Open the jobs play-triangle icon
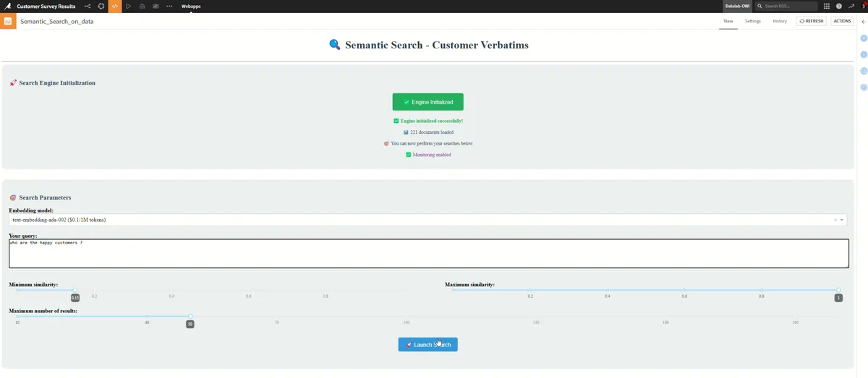Image resolution: width=868 pixels, height=378 pixels. pos(129,6)
